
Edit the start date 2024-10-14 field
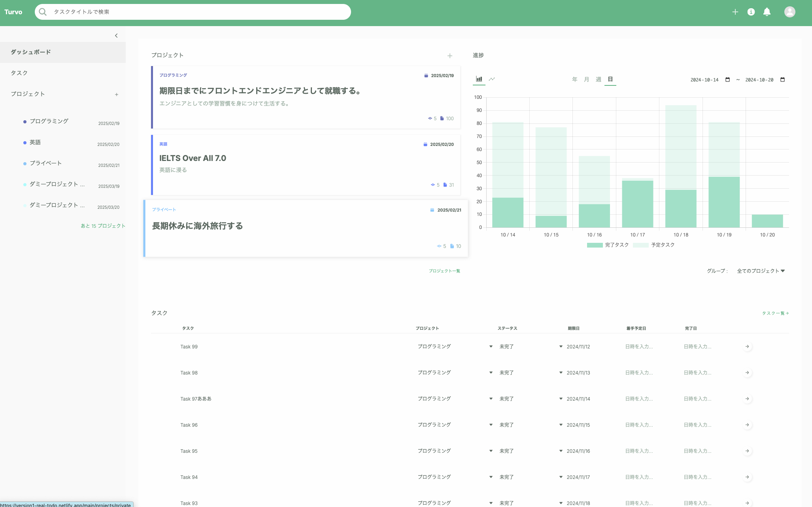pos(704,80)
